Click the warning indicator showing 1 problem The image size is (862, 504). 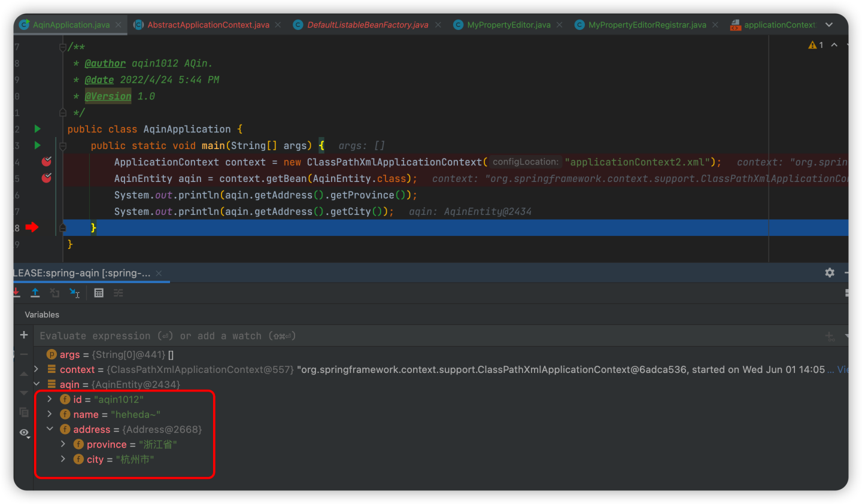click(816, 45)
